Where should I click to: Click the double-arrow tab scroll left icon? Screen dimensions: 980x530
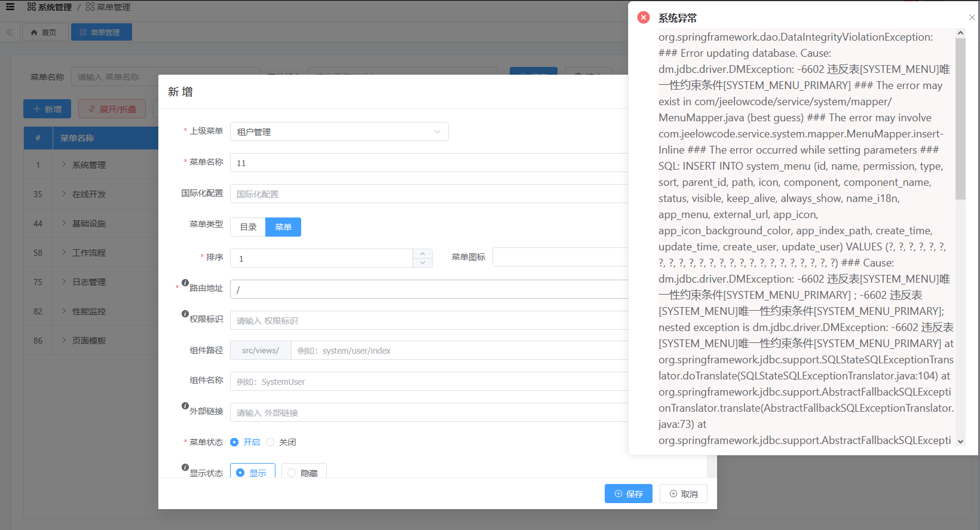click(x=10, y=32)
